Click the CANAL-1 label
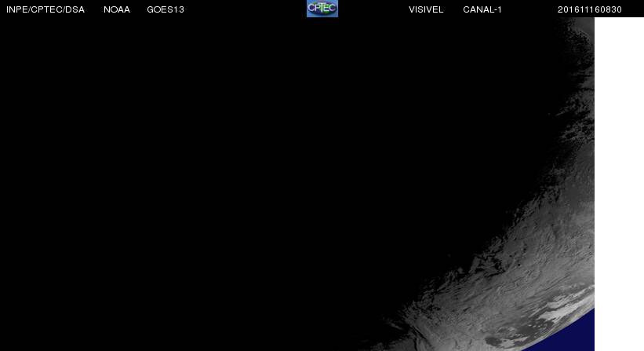 [x=482, y=9]
